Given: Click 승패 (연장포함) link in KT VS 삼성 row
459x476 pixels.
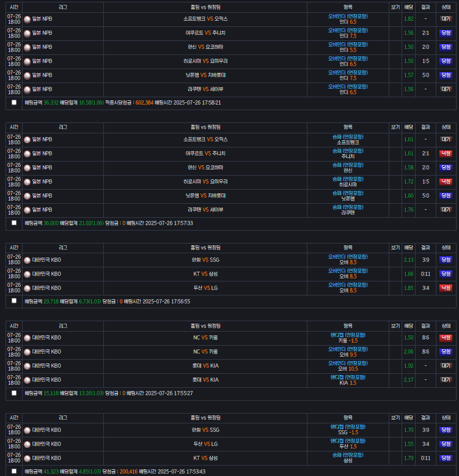Looking at the screenshot, I should pyautogui.click(x=348, y=455).
